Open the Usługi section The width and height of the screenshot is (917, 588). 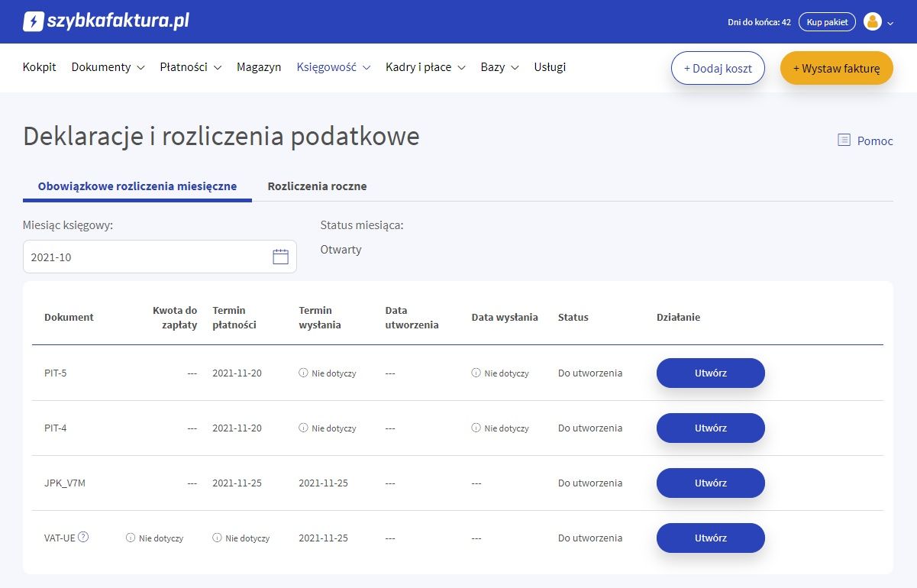[550, 67]
